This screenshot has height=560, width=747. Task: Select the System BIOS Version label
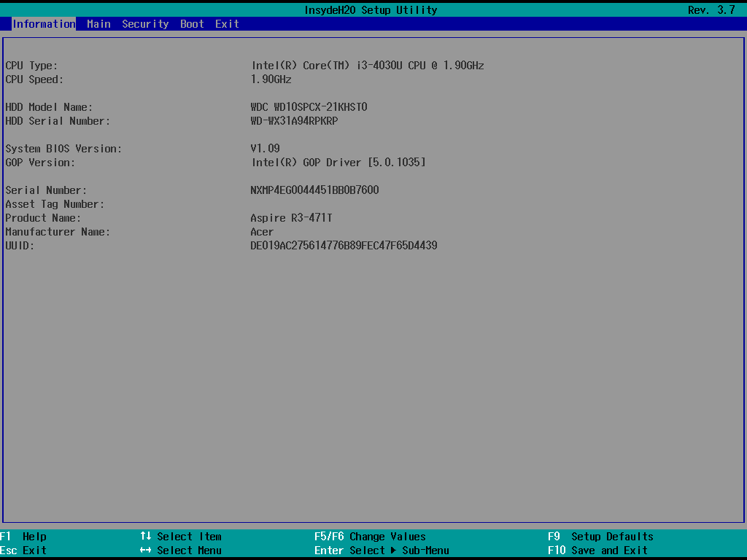[x=63, y=149]
